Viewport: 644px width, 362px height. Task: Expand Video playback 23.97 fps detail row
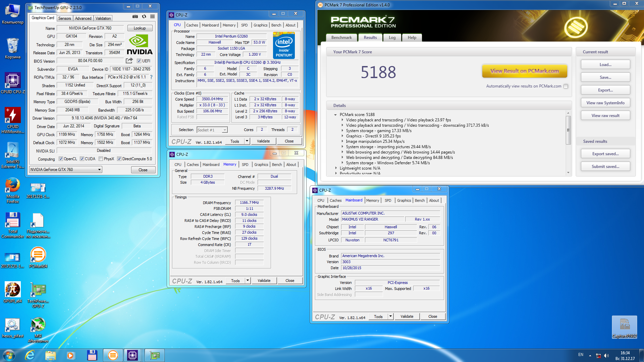pyautogui.click(x=342, y=120)
